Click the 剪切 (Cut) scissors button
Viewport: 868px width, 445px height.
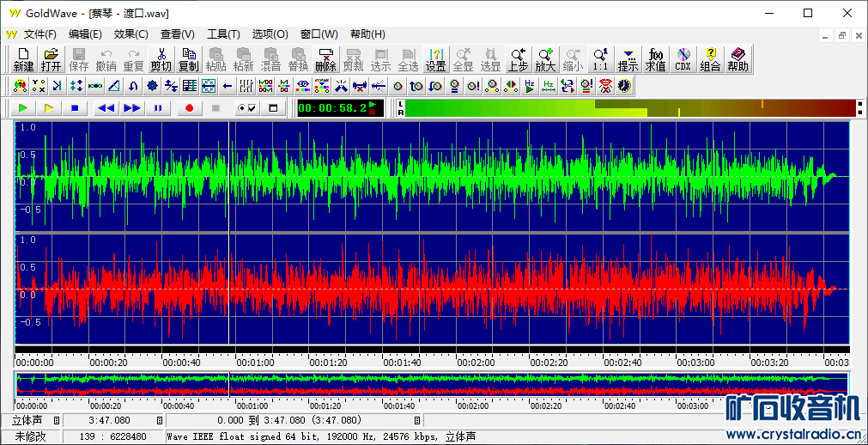[161, 60]
